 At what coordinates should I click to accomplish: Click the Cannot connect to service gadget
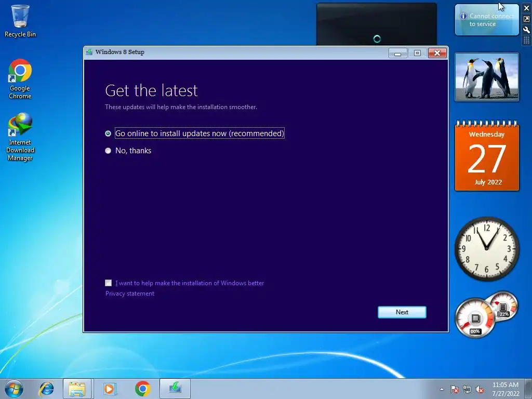pyautogui.click(x=486, y=20)
